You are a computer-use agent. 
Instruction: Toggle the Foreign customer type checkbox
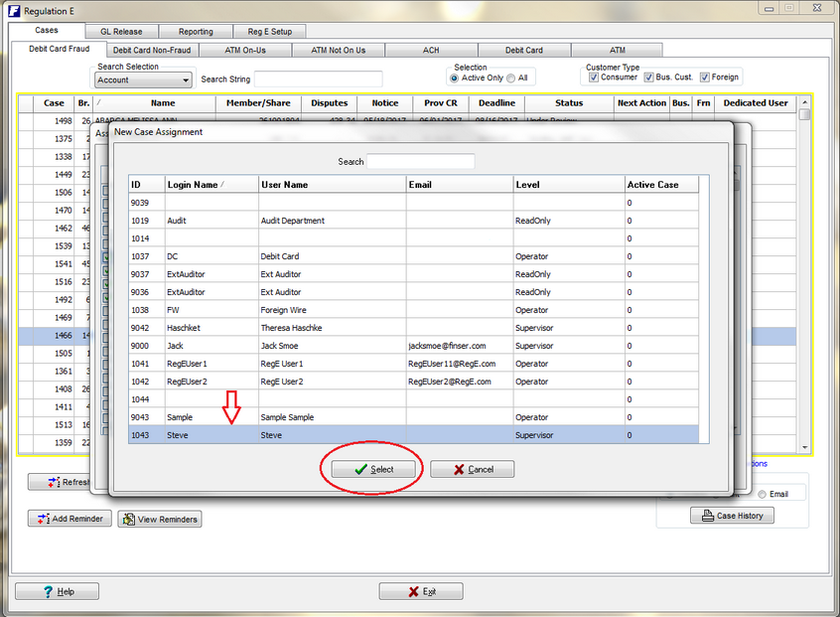(x=705, y=77)
